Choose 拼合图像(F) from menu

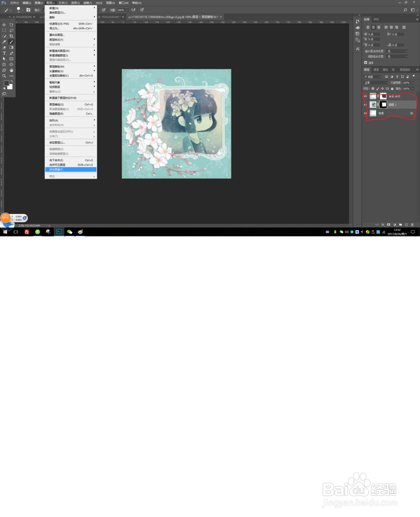(x=71, y=170)
